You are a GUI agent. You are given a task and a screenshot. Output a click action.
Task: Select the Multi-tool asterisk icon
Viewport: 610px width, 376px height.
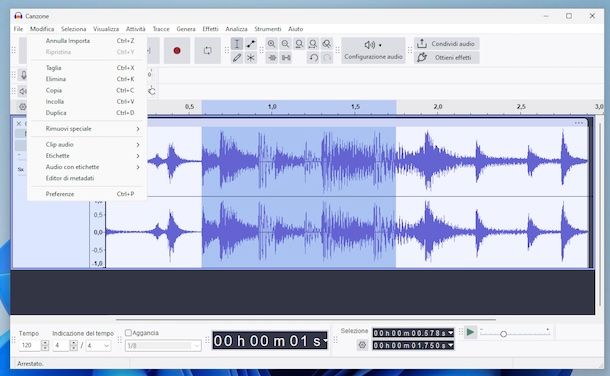pos(251,58)
